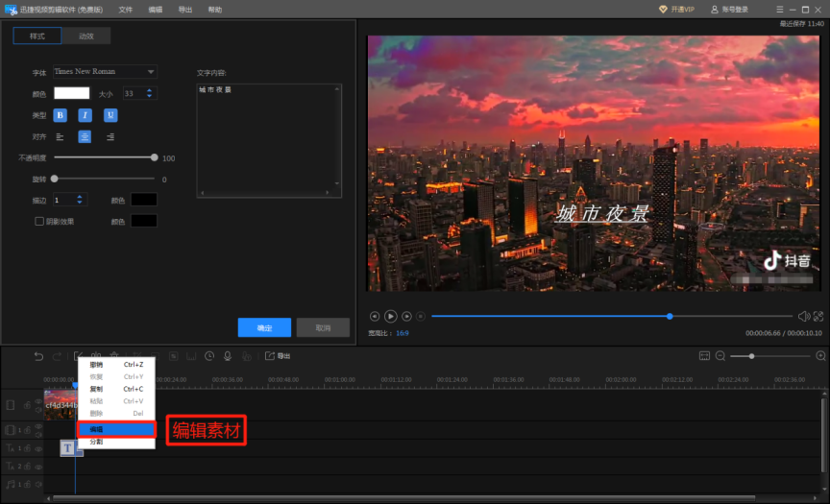This screenshot has height=504, width=830.
Task: Play the preview video
Action: (391, 316)
